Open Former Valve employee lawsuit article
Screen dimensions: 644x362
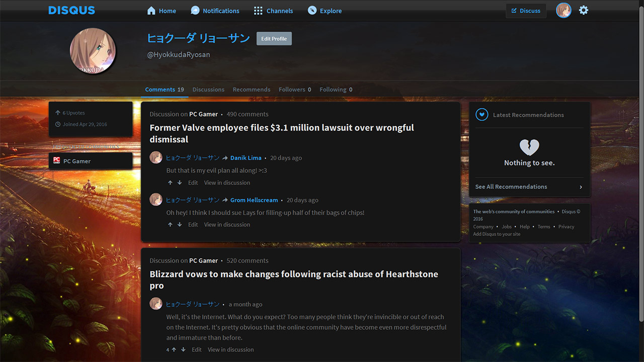282,133
